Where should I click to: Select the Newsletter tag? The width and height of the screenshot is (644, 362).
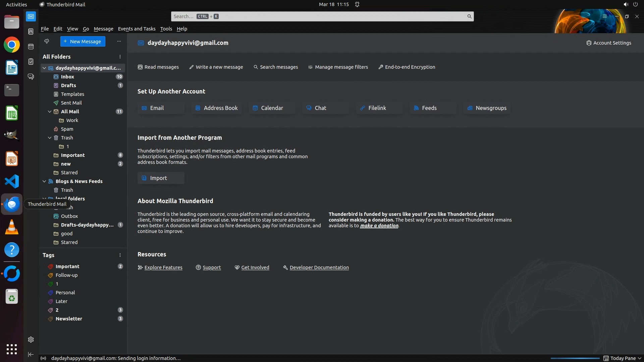tap(69, 319)
